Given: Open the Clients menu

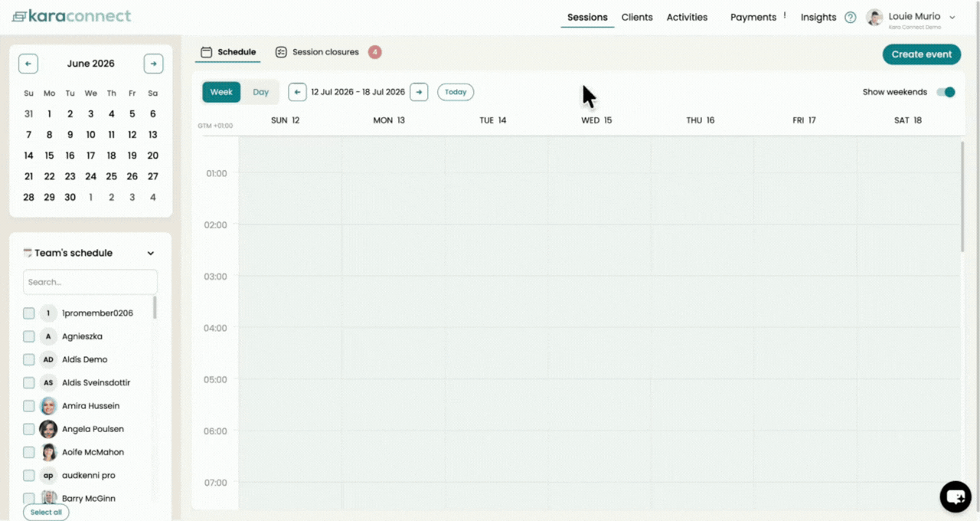Looking at the screenshot, I should point(637,17).
